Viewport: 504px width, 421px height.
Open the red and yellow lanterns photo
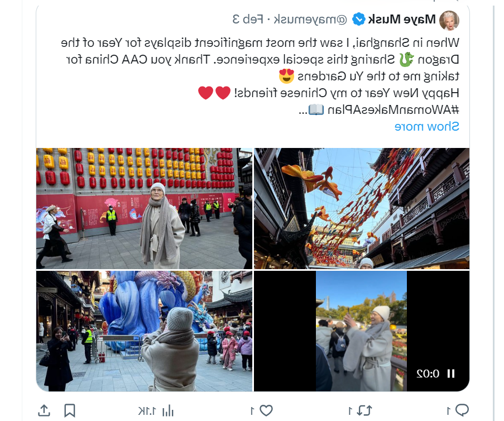click(145, 208)
